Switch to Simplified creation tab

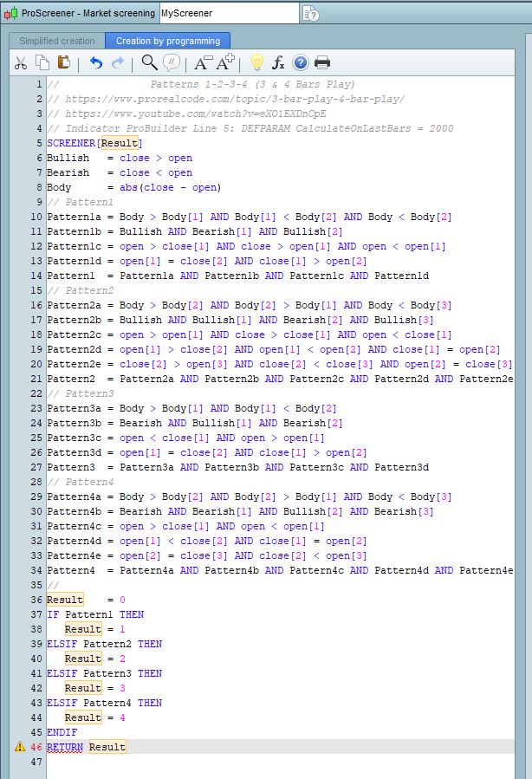tap(56, 41)
